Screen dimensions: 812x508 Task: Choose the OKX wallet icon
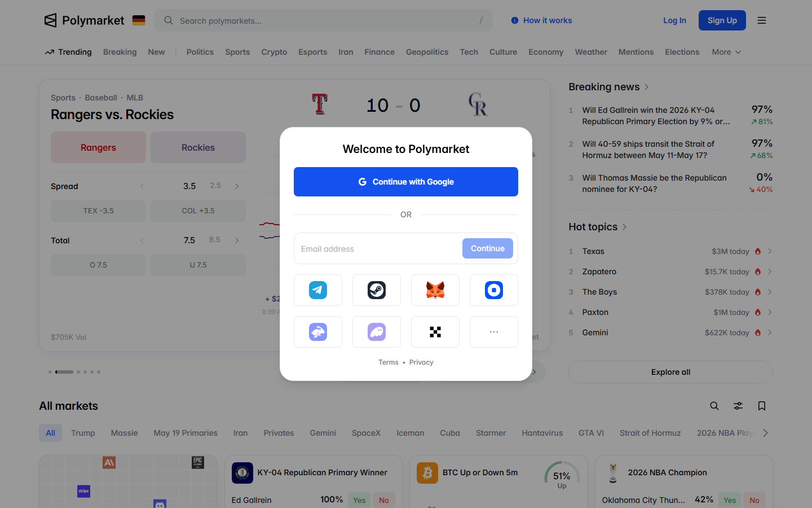click(435, 332)
